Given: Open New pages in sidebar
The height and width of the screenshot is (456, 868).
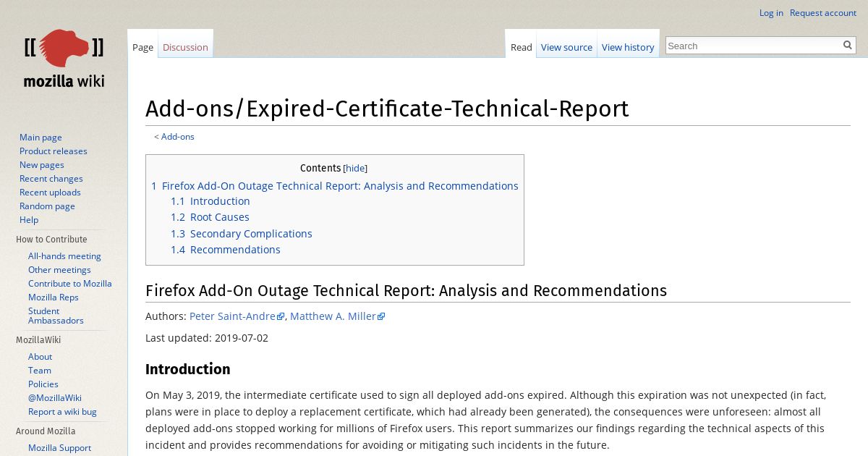Looking at the screenshot, I should [42, 165].
